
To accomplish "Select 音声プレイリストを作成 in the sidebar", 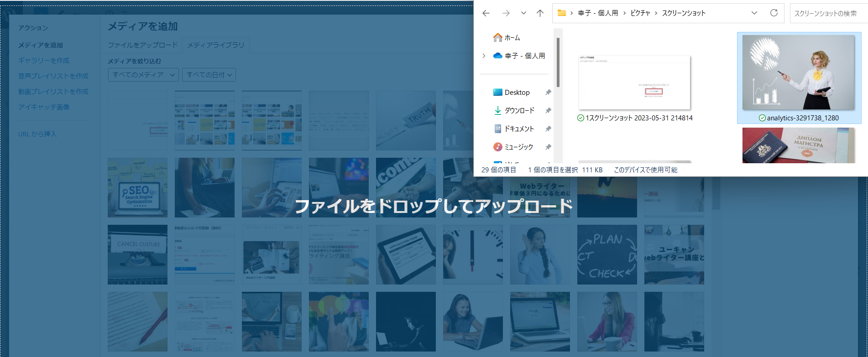I will point(53,76).
